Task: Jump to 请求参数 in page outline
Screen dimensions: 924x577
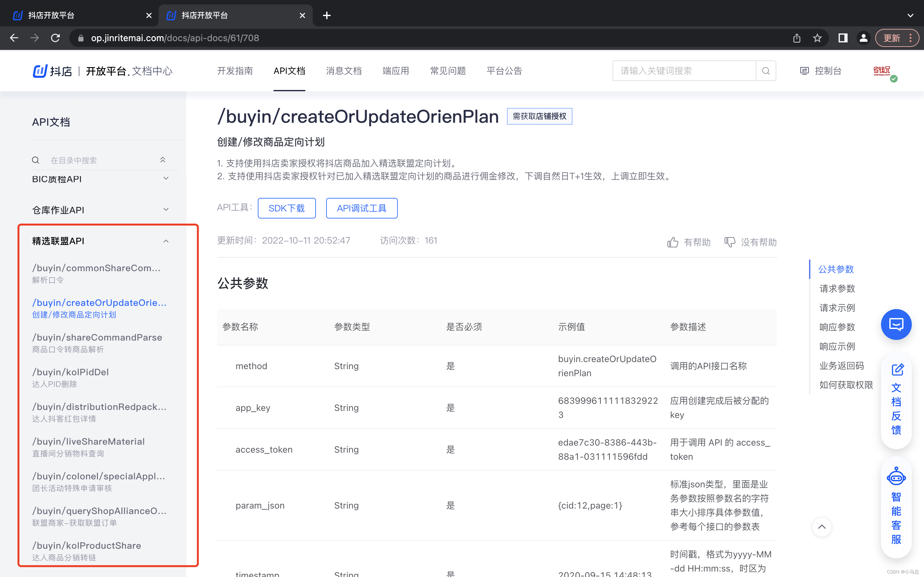Action: tap(837, 288)
